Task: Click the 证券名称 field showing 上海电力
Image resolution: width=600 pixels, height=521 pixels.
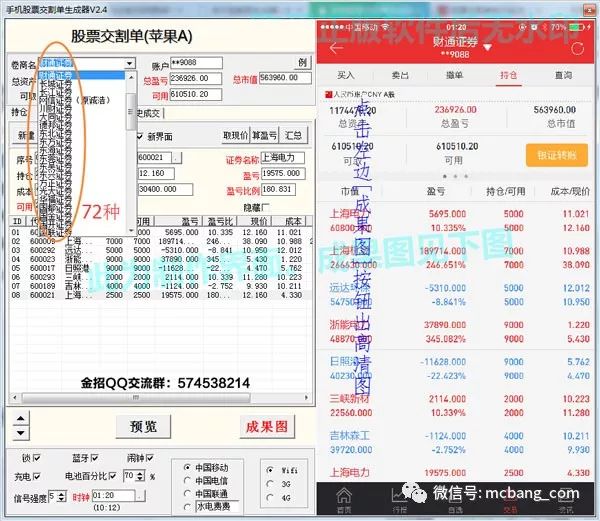Action: [x=282, y=158]
